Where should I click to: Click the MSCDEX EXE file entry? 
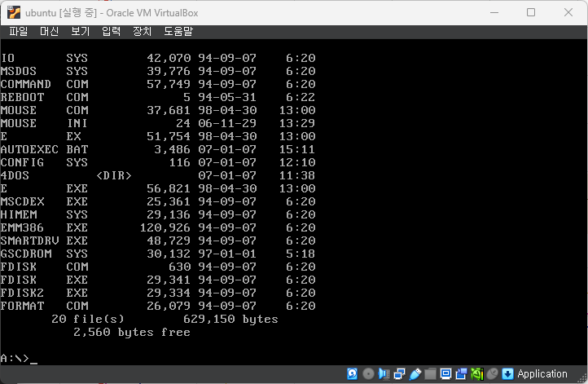158,201
